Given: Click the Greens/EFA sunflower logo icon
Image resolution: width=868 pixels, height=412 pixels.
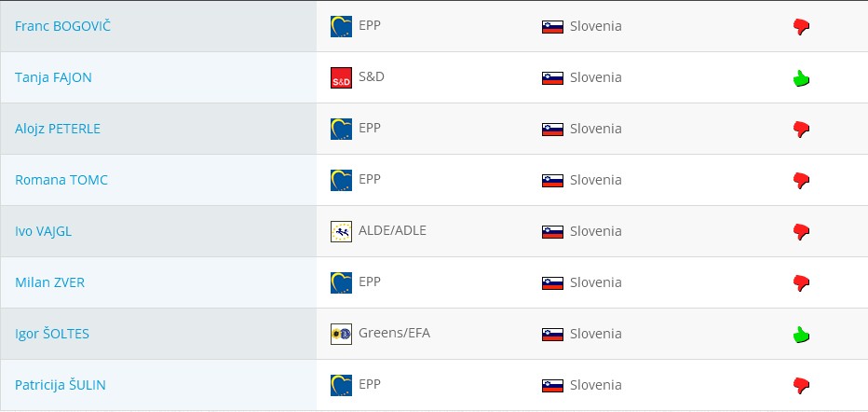Looking at the screenshot, I should (341, 334).
